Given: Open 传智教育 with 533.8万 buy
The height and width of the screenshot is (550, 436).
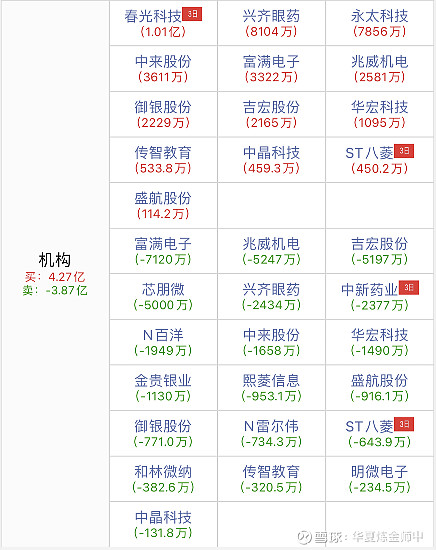Looking at the screenshot, I should 163,153.
